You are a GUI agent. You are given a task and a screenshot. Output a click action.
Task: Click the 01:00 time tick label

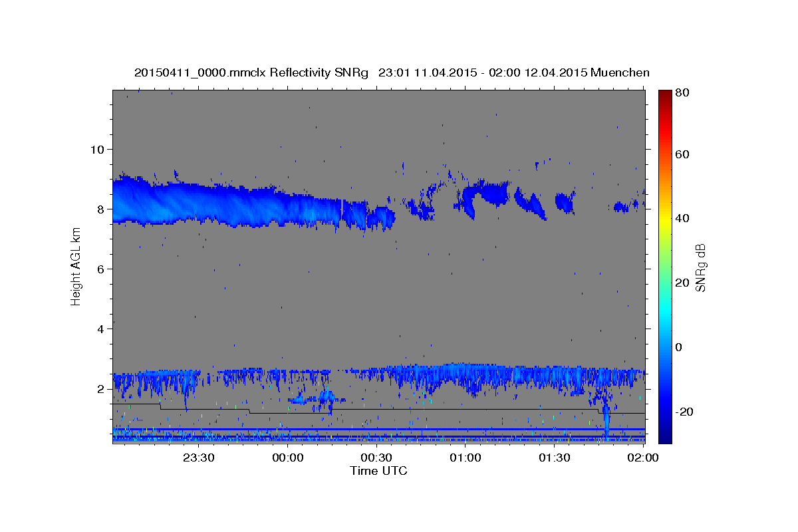tap(465, 458)
